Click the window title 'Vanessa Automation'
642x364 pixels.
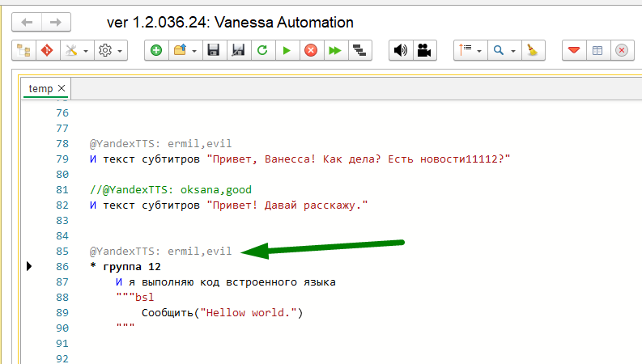click(x=283, y=22)
